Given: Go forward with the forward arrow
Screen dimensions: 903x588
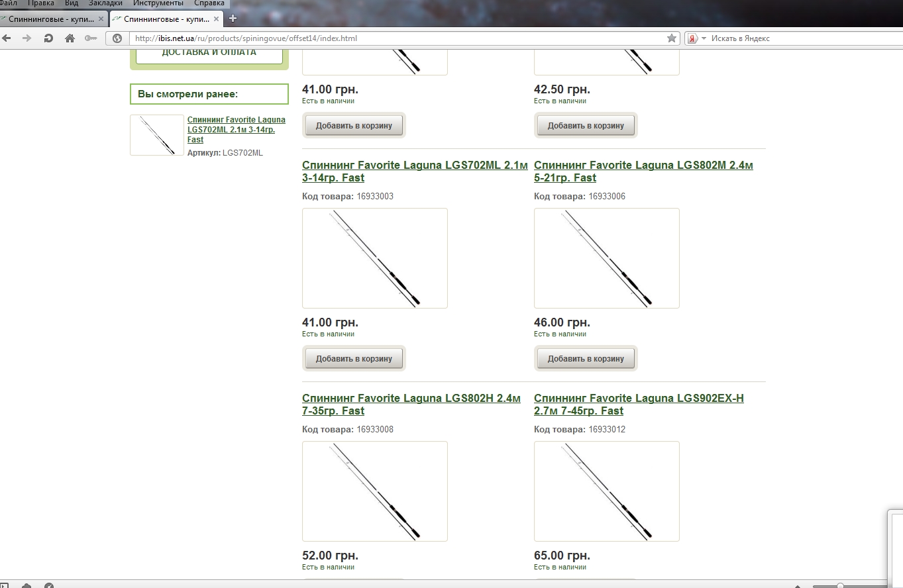Looking at the screenshot, I should [27, 38].
